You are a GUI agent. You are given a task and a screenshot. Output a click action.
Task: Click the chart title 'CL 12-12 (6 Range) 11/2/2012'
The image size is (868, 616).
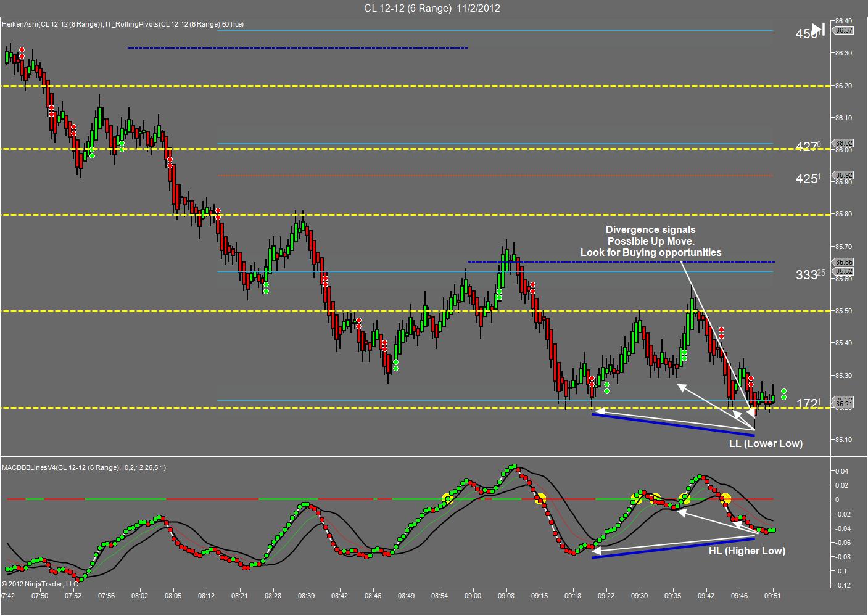pos(432,8)
